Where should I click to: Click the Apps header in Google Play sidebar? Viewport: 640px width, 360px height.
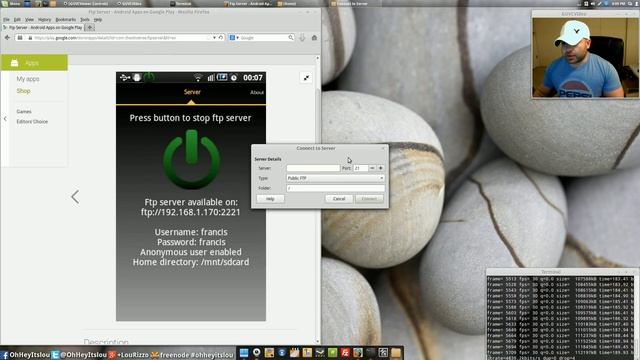34,63
